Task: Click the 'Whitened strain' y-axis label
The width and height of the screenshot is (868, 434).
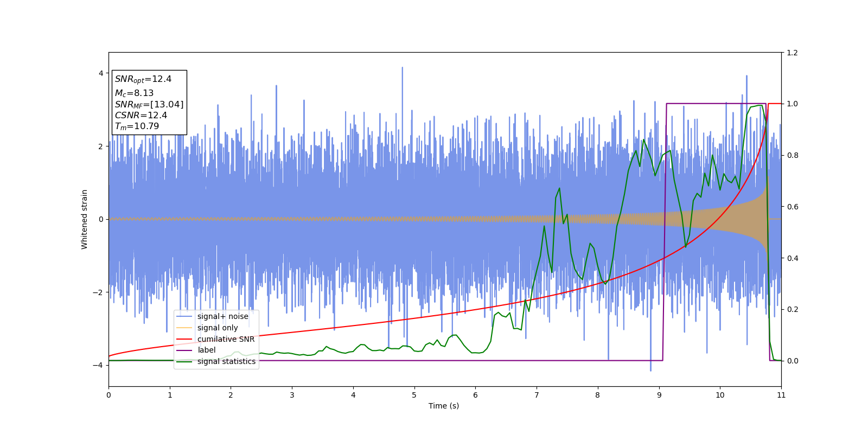Action: [x=85, y=219]
